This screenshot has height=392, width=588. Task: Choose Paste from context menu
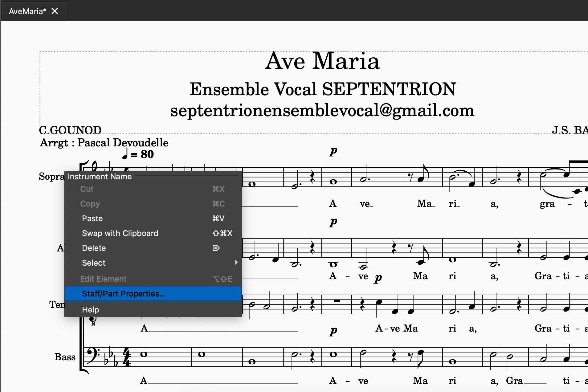[x=153, y=218]
